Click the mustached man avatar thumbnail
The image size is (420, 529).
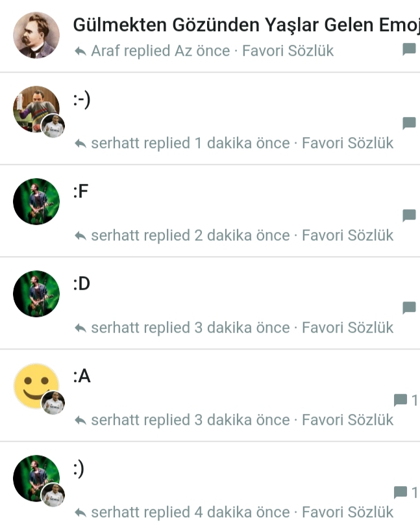coord(36,35)
